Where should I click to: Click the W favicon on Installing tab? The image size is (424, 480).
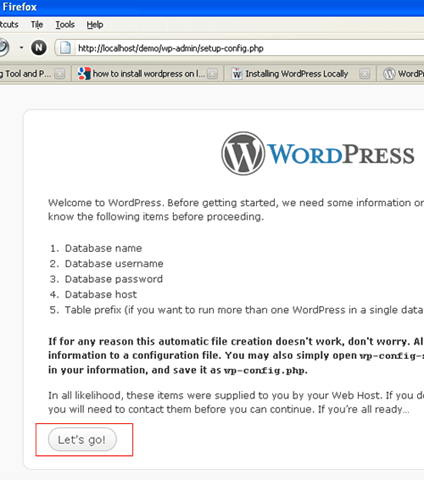(237, 74)
